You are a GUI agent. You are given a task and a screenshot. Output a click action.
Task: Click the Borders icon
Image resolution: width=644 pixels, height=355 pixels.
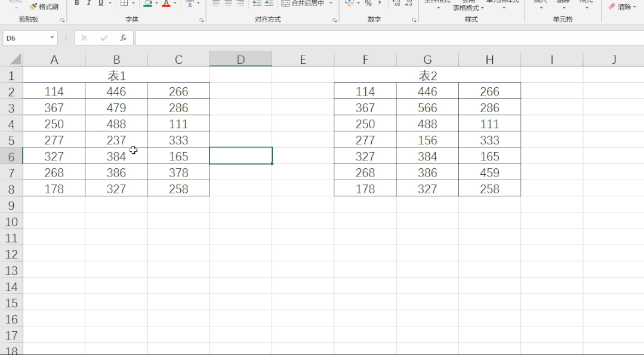(124, 3)
